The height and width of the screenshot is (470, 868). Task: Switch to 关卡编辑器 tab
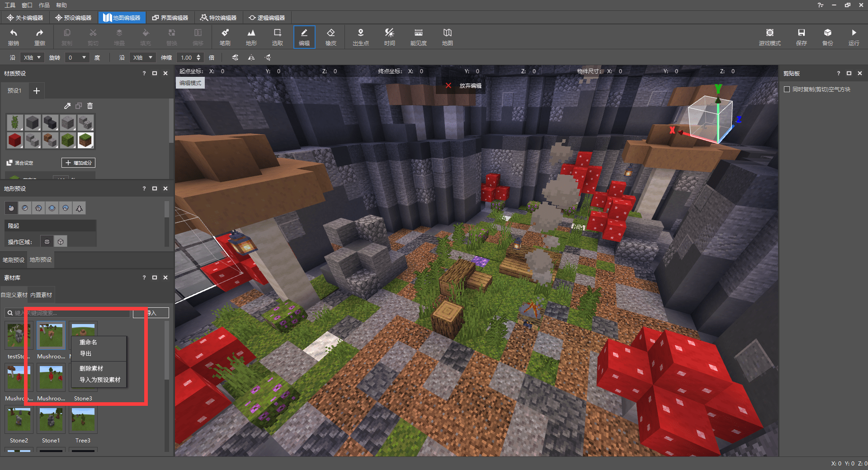(25, 18)
